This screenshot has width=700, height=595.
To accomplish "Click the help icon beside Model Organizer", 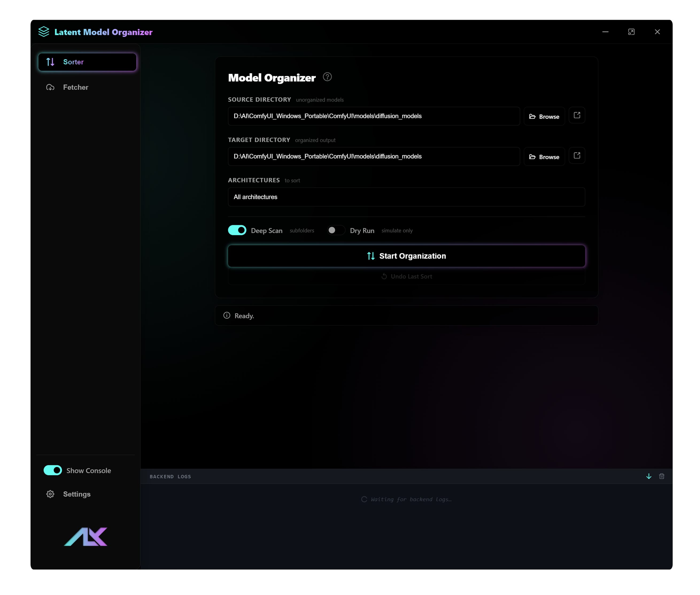I will [x=327, y=77].
